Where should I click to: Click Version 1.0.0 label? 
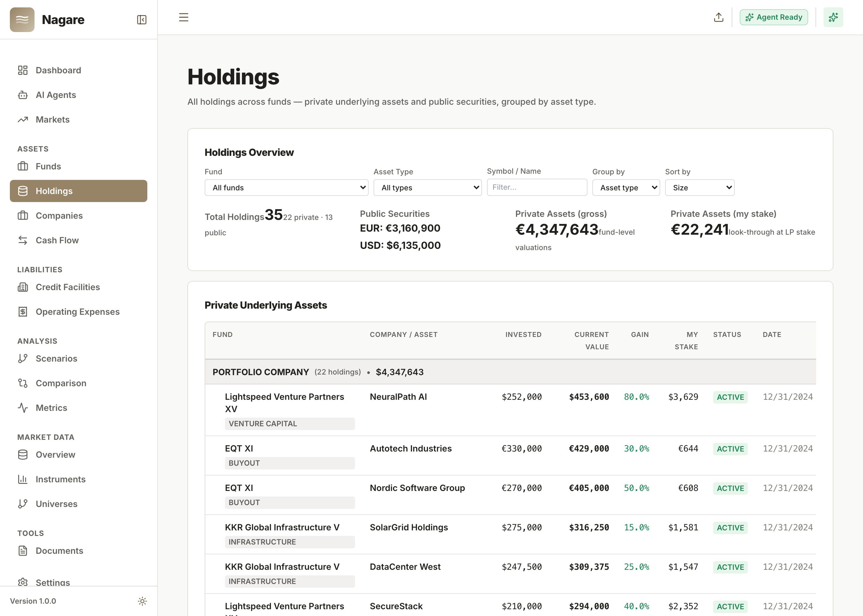[33, 601]
